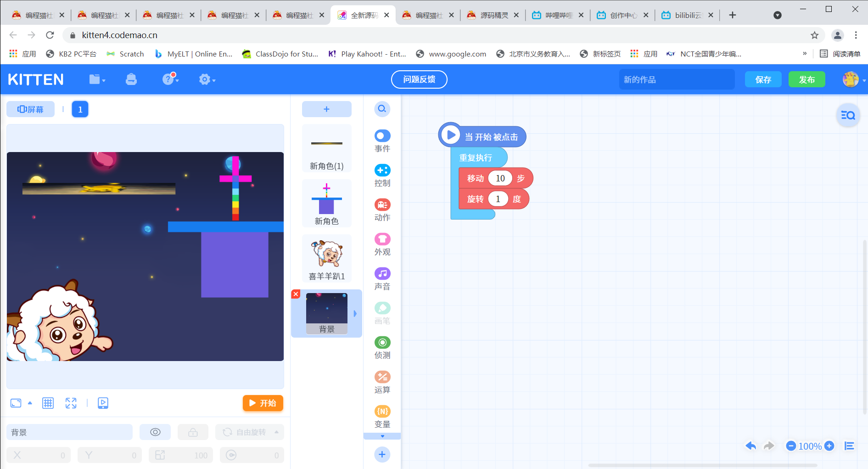This screenshot has height=469, width=868.
Task: Save the project with 保存 button
Action: [763, 79]
